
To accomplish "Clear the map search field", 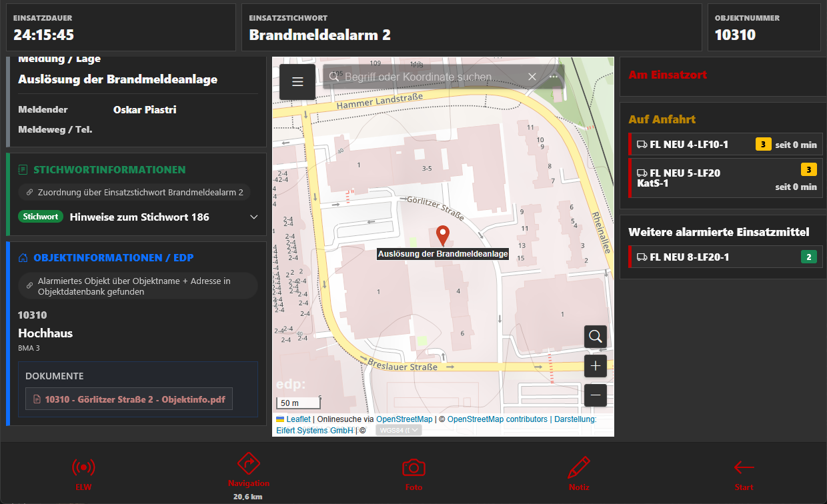I will (532, 77).
